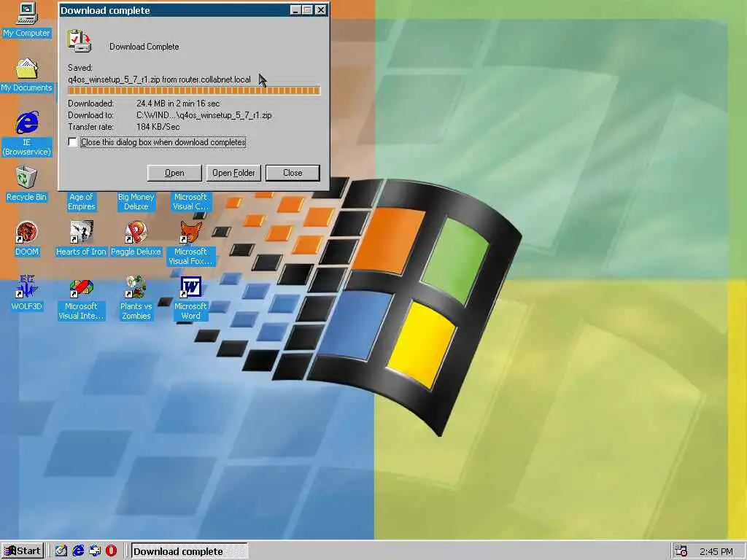Click the Open Folder button
Viewport: 747px width, 560px height.
point(233,173)
